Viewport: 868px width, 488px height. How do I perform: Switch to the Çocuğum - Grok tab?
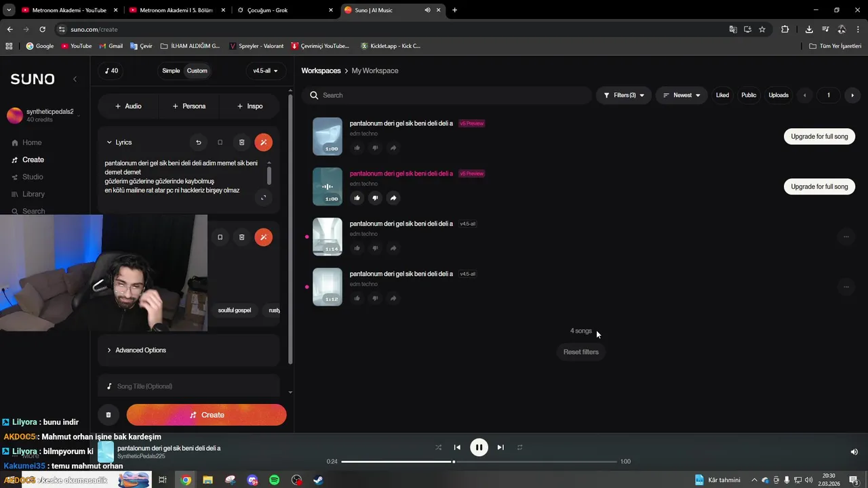[x=283, y=10]
